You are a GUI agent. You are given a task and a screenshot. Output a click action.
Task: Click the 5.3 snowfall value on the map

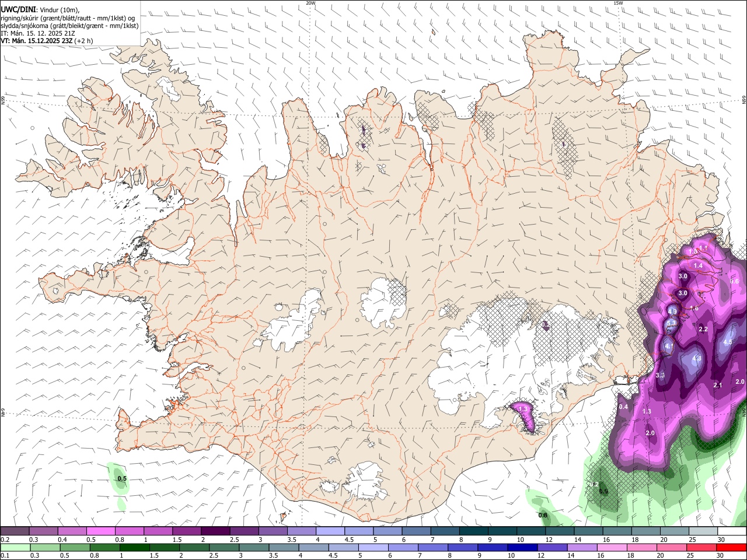point(671,323)
